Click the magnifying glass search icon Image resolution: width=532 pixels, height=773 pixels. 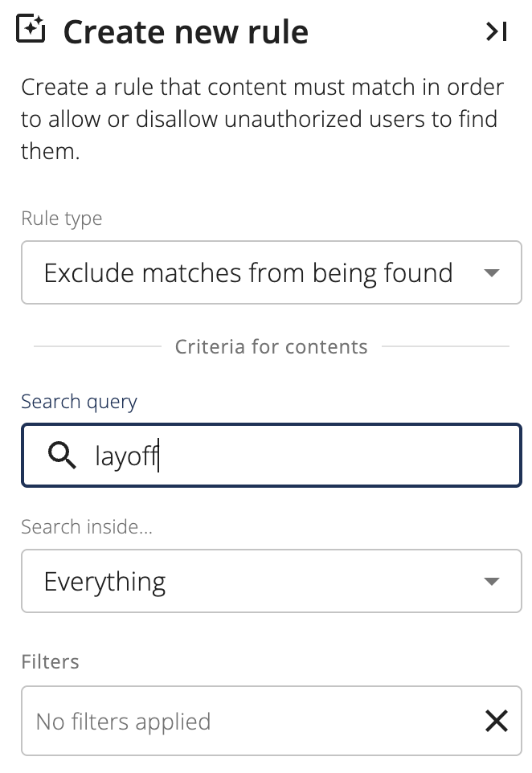tap(62, 455)
